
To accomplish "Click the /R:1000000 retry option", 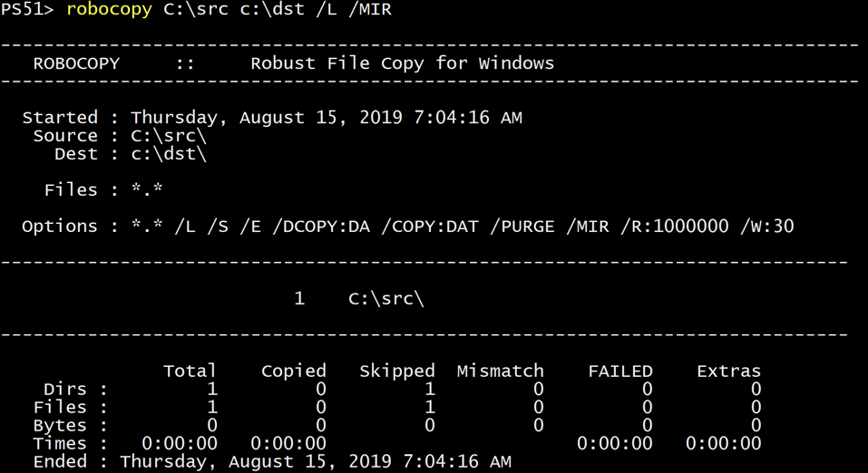I will pyautogui.click(x=674, y=227).
